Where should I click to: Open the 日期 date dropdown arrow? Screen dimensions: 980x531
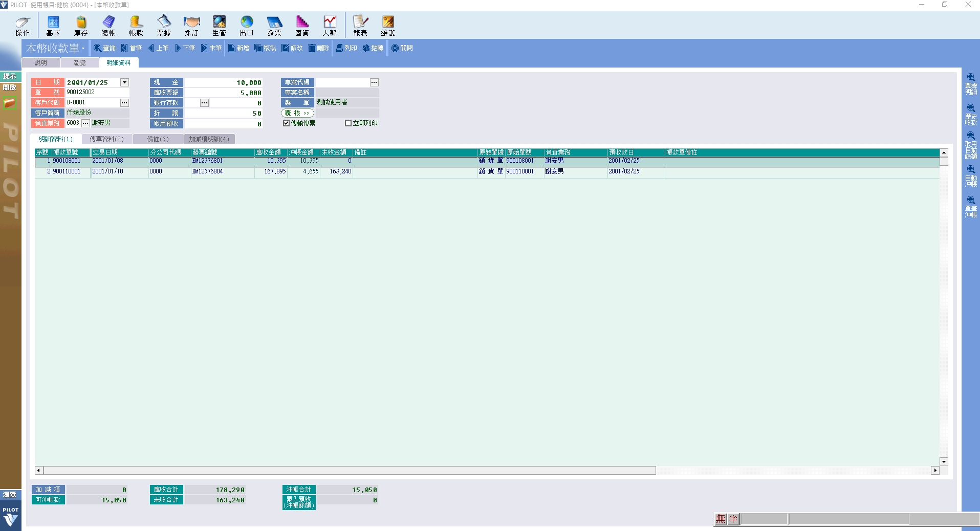point(124,82)
